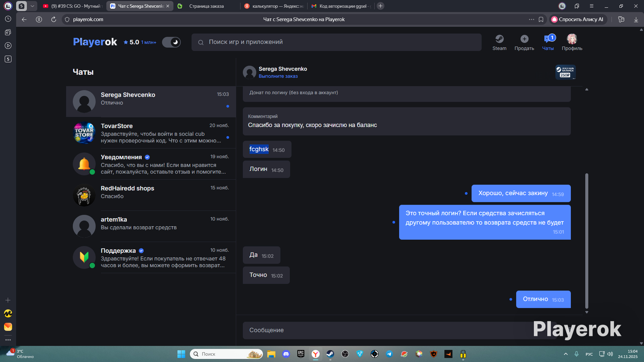The image size is (644, 362).
Task: Click the Поддержка avatar icon
Action: coord(84,257)
